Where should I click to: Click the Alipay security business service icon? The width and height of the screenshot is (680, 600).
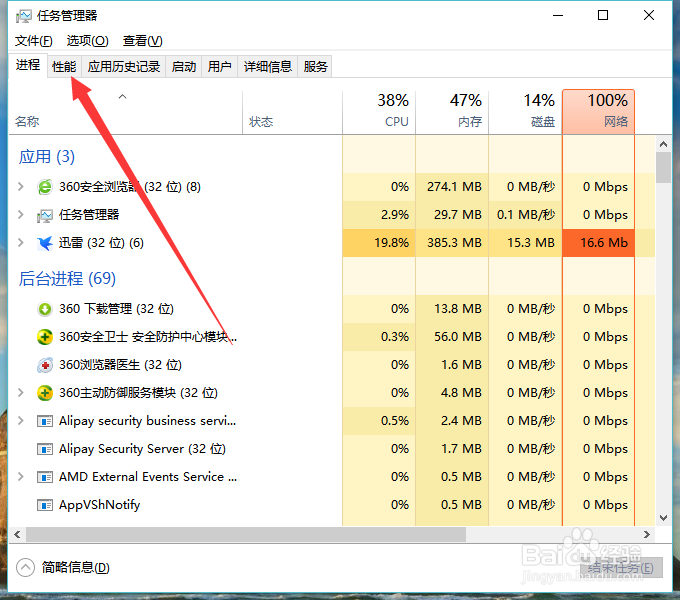coord(45,421)
